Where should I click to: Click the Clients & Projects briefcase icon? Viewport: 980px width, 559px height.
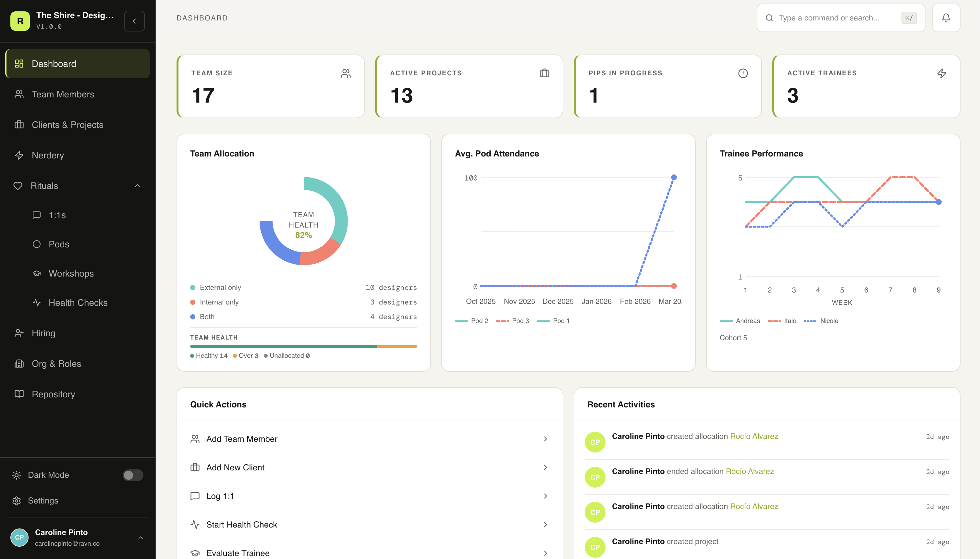(x=19, y=124)
